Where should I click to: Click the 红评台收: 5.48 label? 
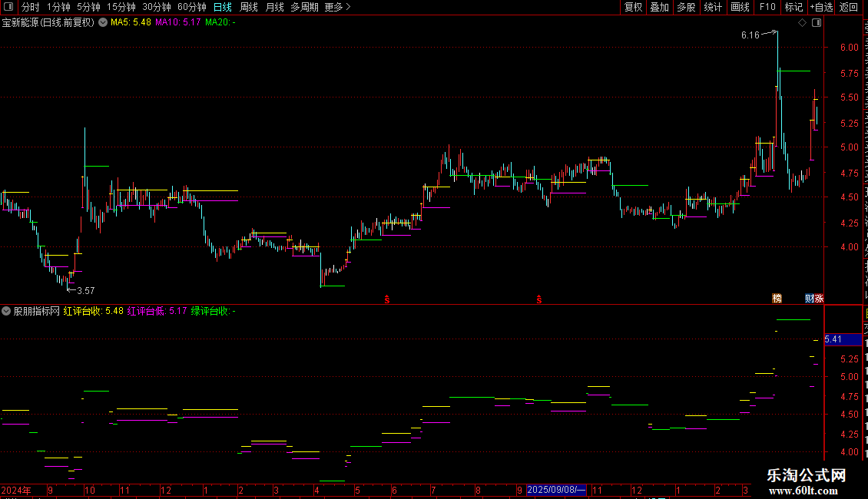(x=93, y=311)
